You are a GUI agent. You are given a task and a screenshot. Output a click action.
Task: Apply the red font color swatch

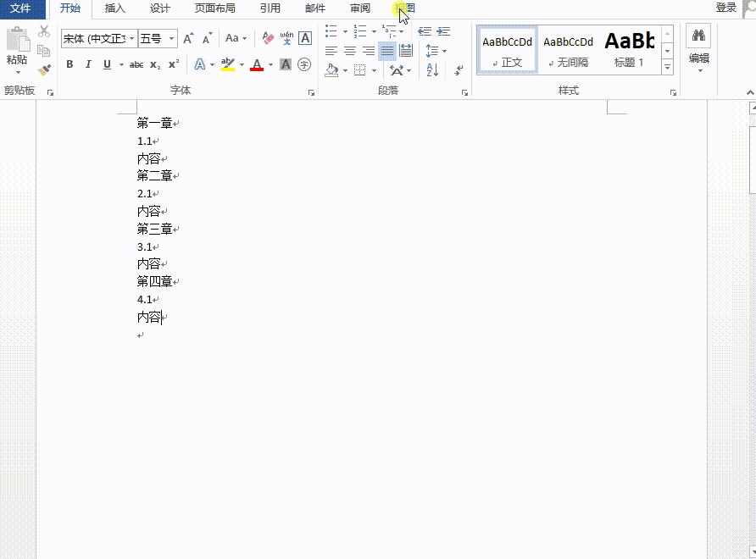pos(257,64)
